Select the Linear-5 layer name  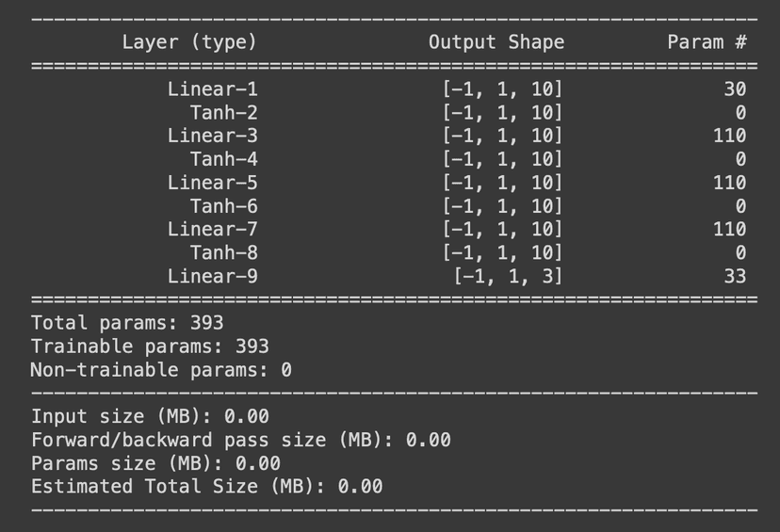point(212,183)
